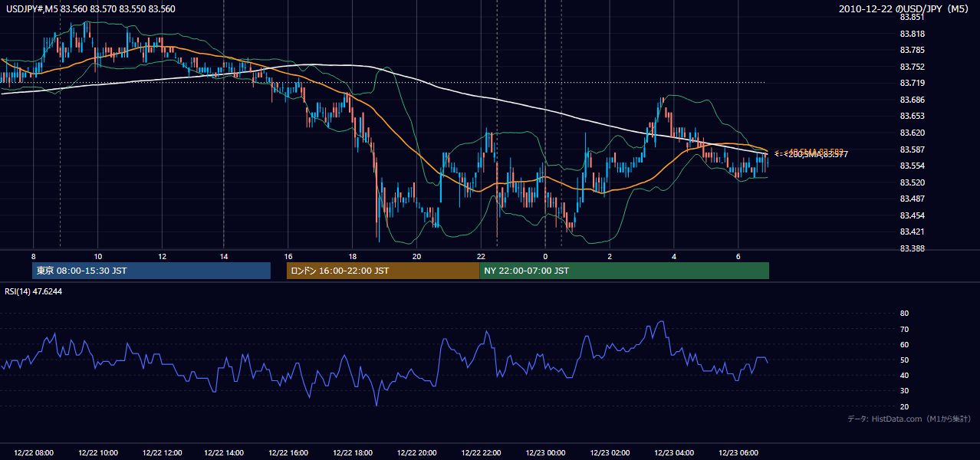
Task: Click price axis label 83.653
Action: [912, 117]
